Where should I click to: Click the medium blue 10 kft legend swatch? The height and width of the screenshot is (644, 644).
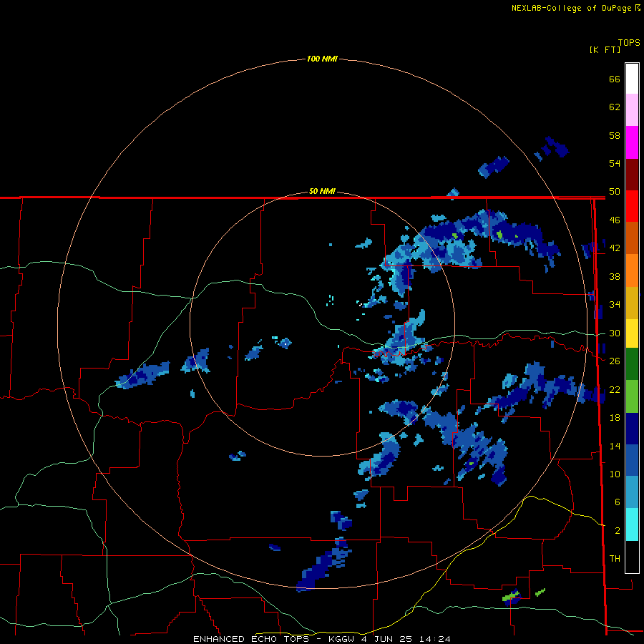(632, 460)
